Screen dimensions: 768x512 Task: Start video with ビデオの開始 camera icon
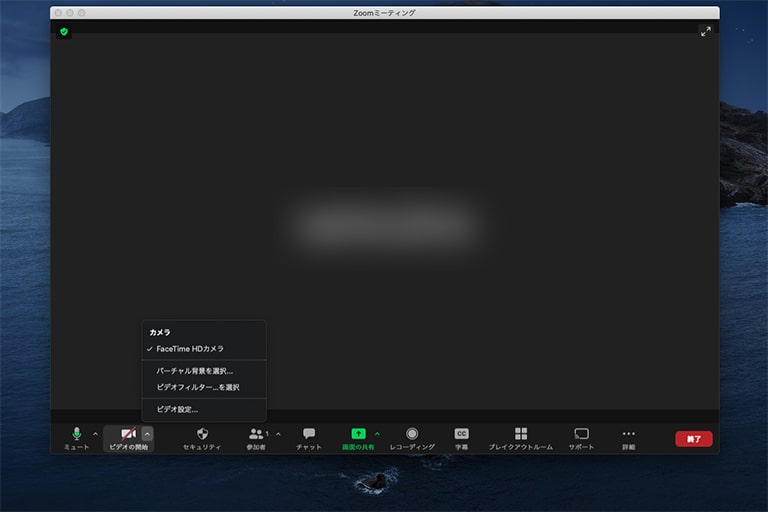tap(128, 434)
